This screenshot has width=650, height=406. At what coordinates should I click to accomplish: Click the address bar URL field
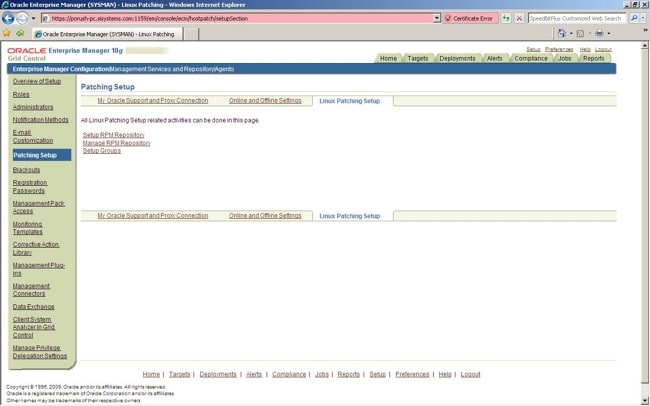click(237, 18)
